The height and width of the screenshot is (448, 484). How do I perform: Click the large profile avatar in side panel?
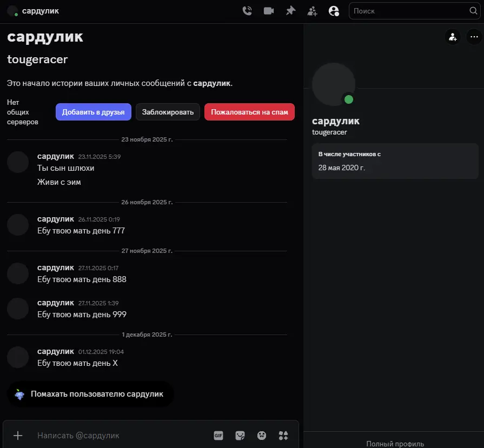(x=334, y=84)
